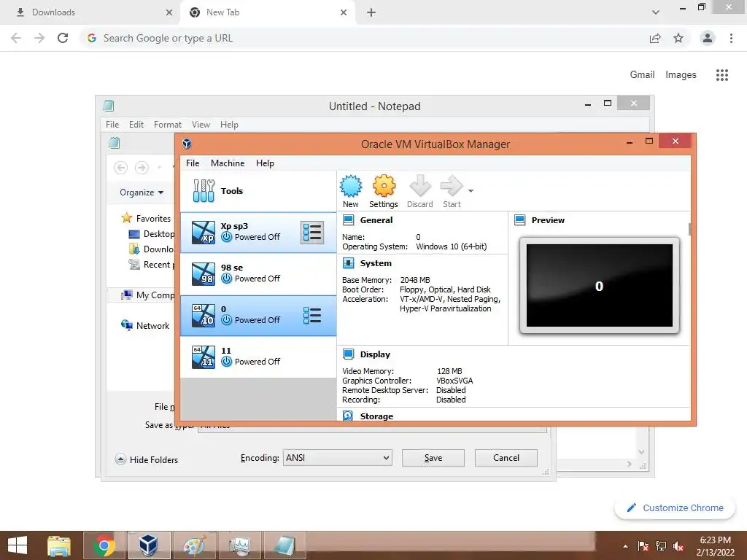Click the Discard arrow icon
747x560 pixels.
pos(419,192)
